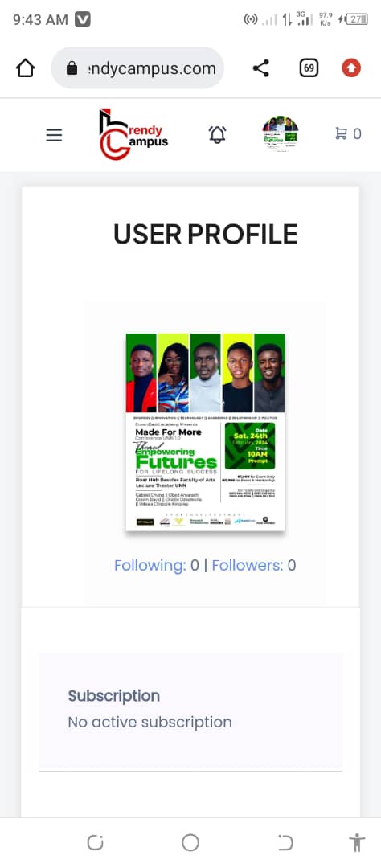The width and height of the screenshot is (381, 868).
Task: Tap the Subscription section
Action: (190, 709)
